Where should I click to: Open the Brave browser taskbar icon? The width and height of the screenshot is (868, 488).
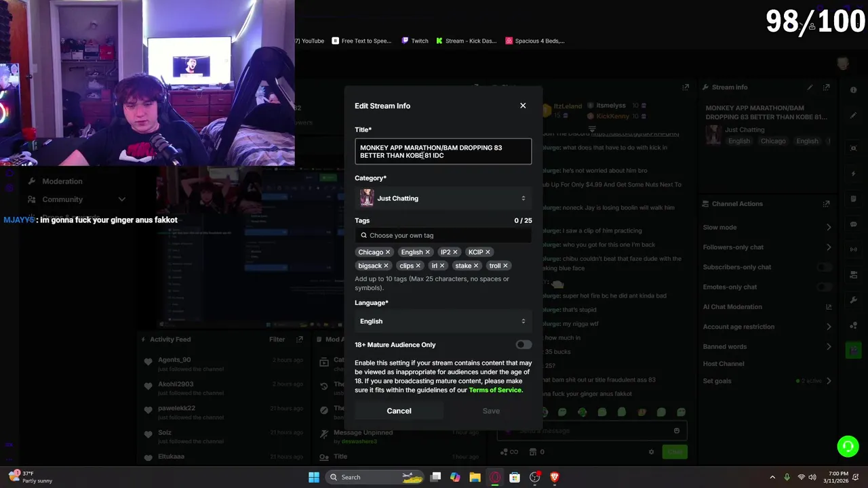555,477
